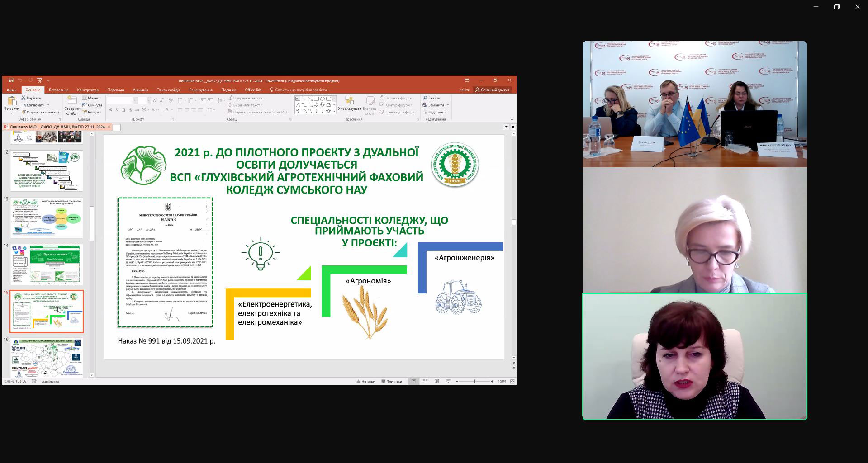Center text in the paragraph group
The width and height of the screenshot is (868, 463).
[x=187, y=110]
